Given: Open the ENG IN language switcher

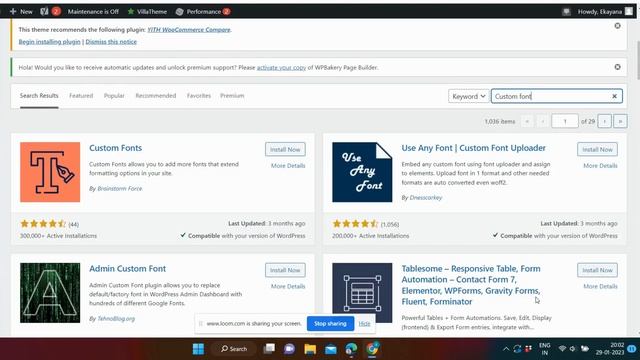Looking at the screenshot, I should click(x=544, y=349).
